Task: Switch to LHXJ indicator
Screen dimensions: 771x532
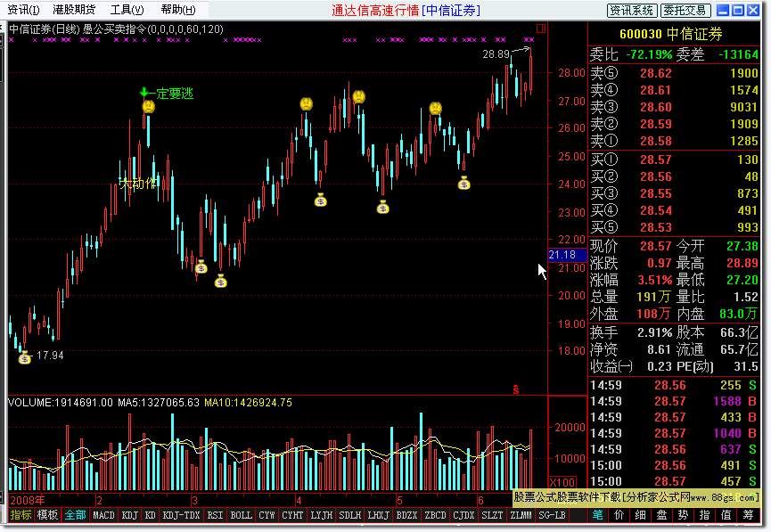Action: click(379, 515)
